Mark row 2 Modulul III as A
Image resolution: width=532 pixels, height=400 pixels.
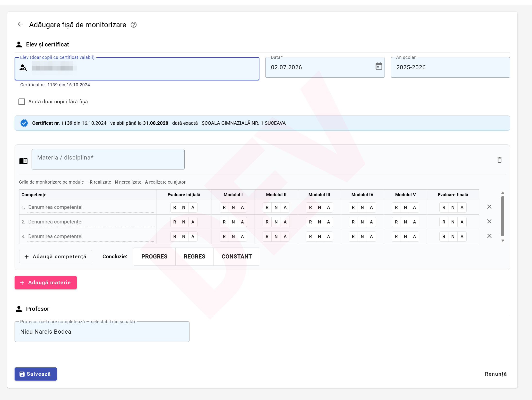[x=328, y=222]
